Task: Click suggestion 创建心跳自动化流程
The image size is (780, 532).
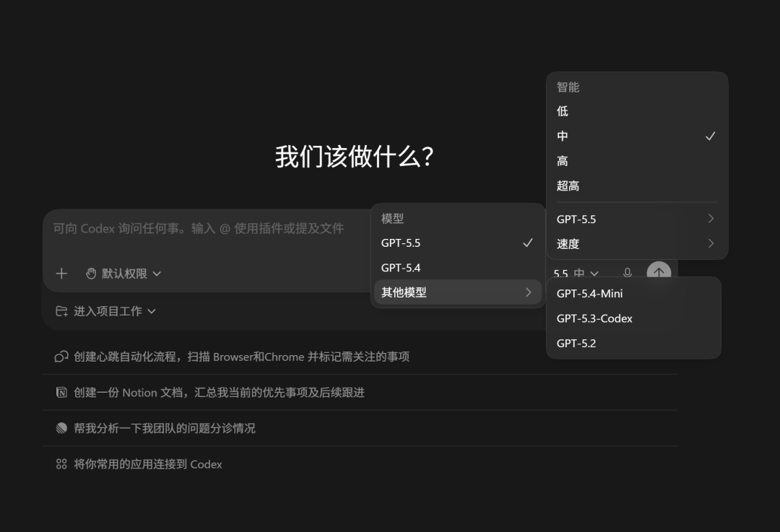Action: point(360,357)
